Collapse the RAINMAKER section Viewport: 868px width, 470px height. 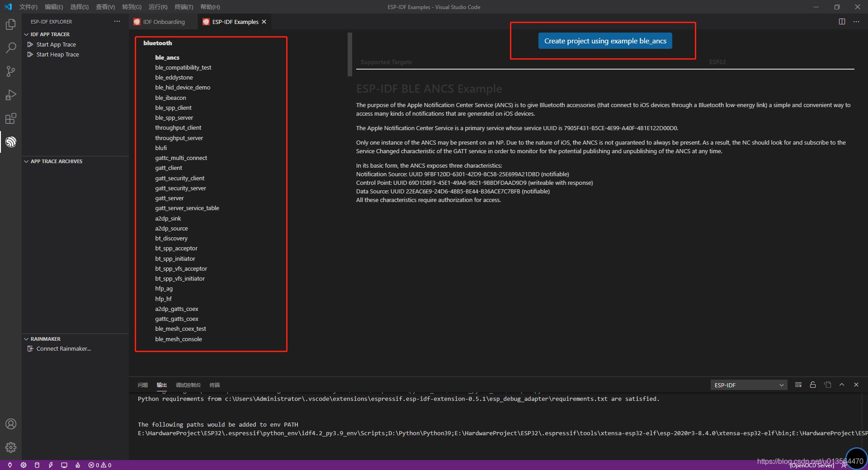pyautogui.click(x=26, y=339)
